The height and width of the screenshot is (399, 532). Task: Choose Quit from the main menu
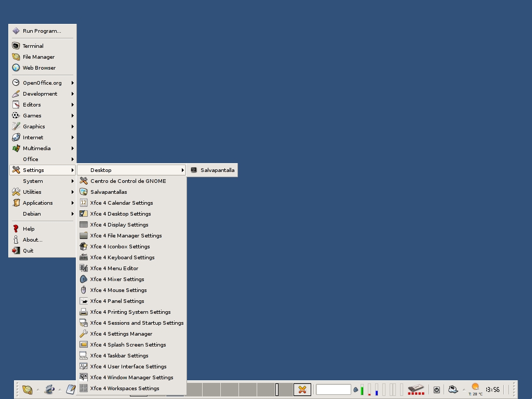click(43, 250)
